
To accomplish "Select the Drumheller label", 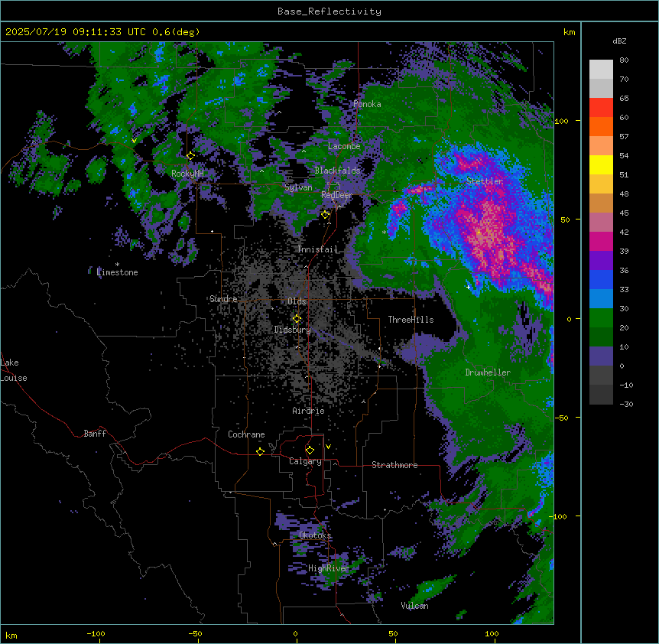I will [488, 372].
